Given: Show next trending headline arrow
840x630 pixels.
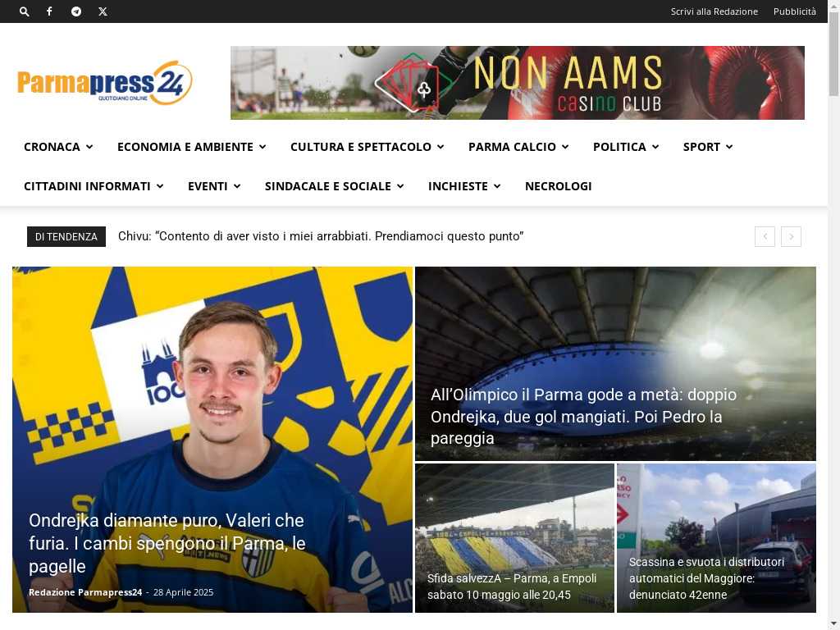Looking at the screenshot, I should click(791, 236).
